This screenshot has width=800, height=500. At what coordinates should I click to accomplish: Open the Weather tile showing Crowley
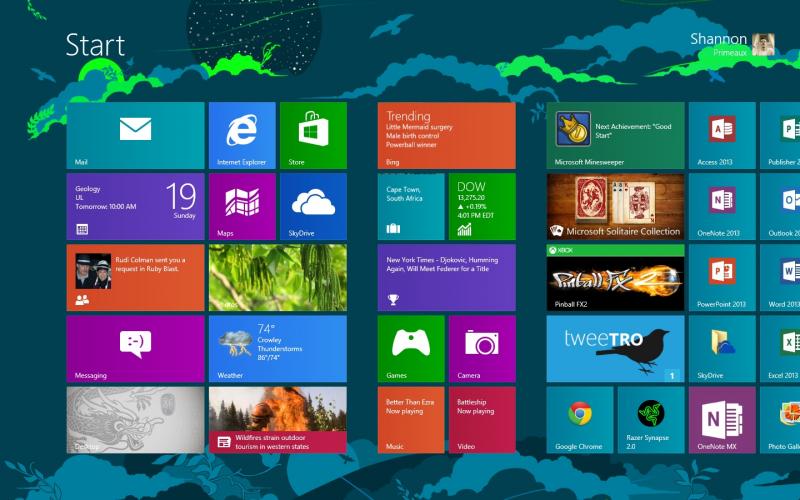tap(278, 348)
